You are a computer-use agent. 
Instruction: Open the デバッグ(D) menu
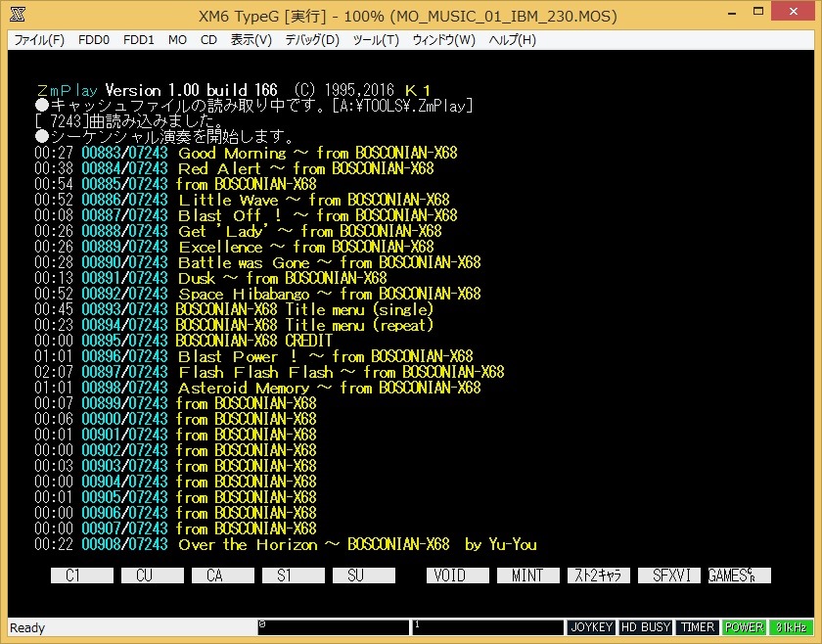click(x=312, y=40)
